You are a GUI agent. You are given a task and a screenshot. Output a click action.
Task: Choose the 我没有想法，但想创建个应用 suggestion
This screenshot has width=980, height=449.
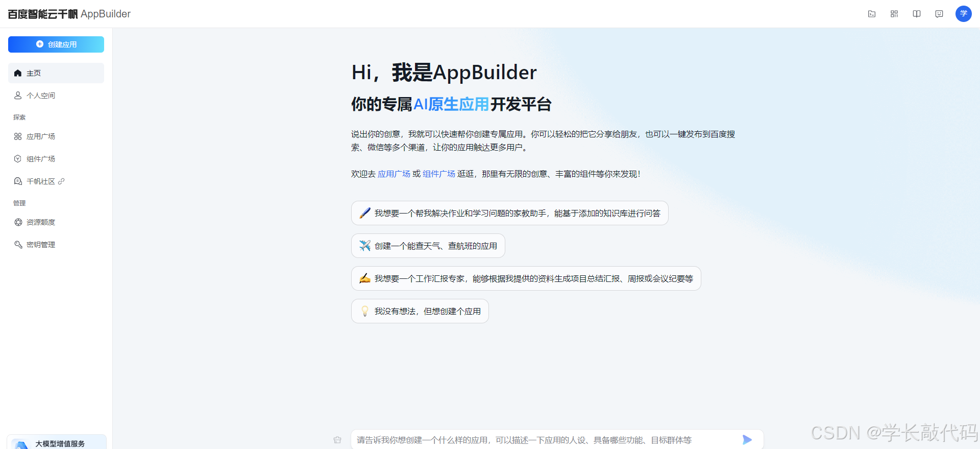[x=420, y=311]
